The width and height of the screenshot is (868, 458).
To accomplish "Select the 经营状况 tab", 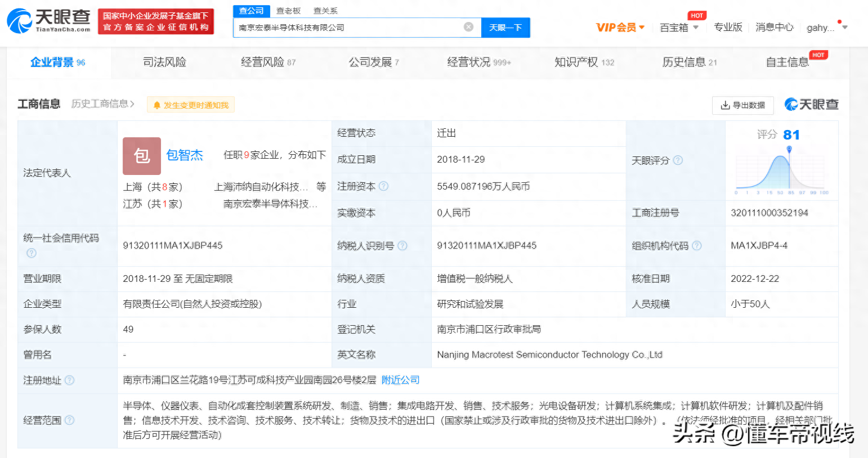I will tap(479, 62).
